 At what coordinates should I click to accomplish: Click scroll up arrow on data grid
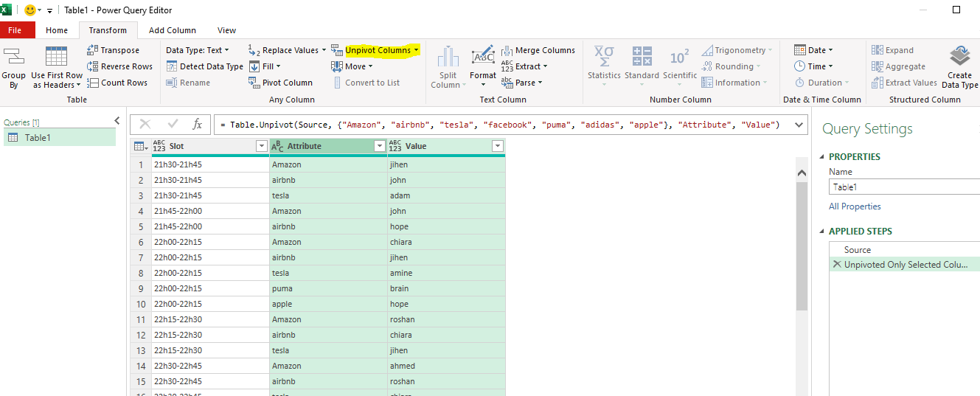point(802,173)
